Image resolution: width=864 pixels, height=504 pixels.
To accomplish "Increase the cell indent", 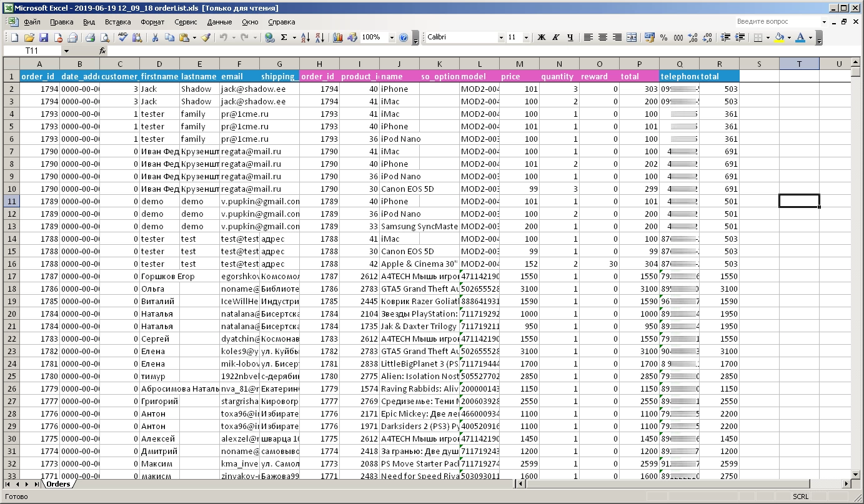I will [x=740, y=37].
